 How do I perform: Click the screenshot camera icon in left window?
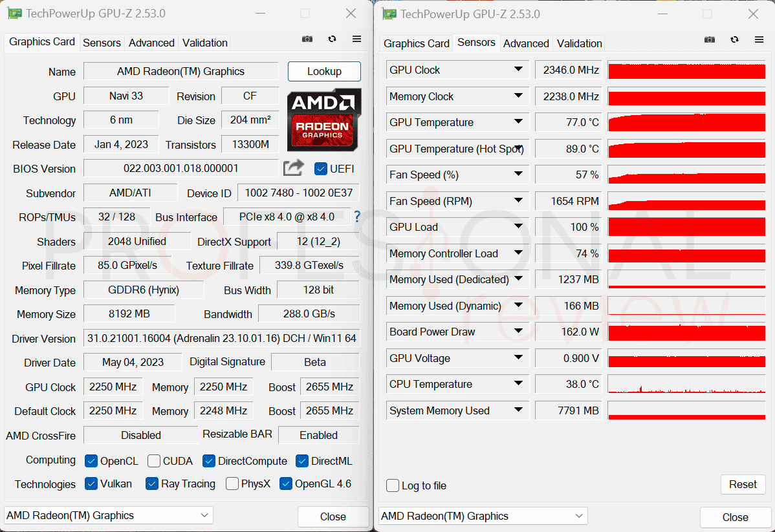(307, 39)
